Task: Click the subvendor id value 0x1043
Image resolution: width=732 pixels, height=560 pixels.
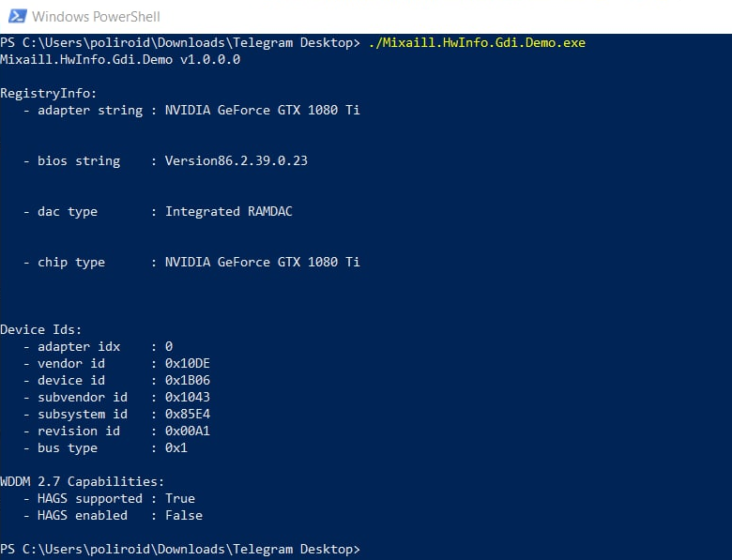Action: pos(188,397)
